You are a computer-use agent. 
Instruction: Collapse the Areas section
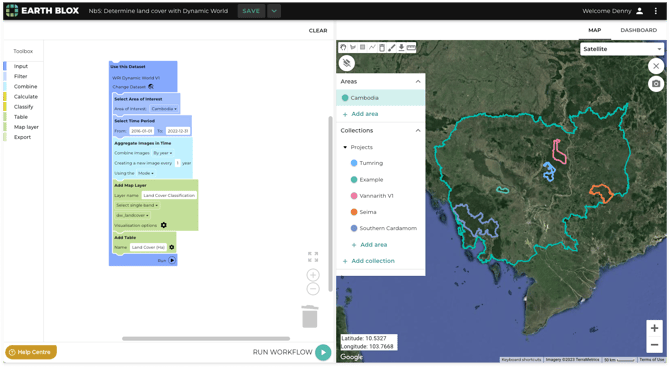tap(418, 81)
